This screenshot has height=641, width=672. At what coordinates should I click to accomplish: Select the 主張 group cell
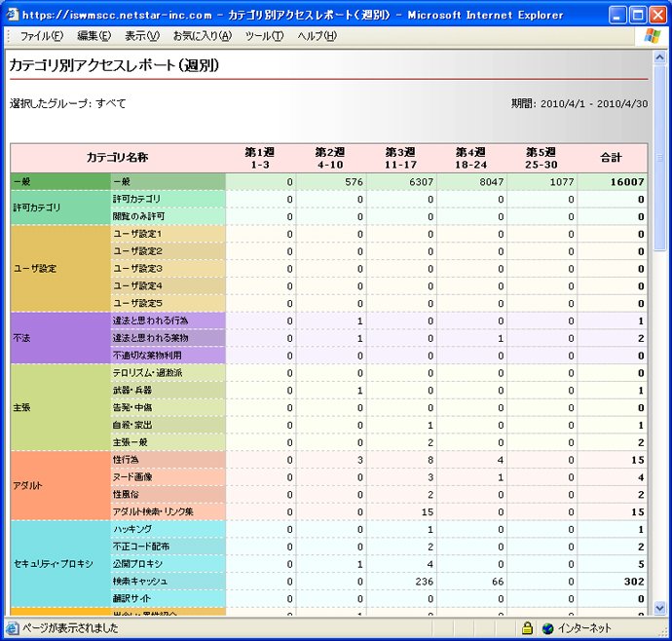pos(60,408)
